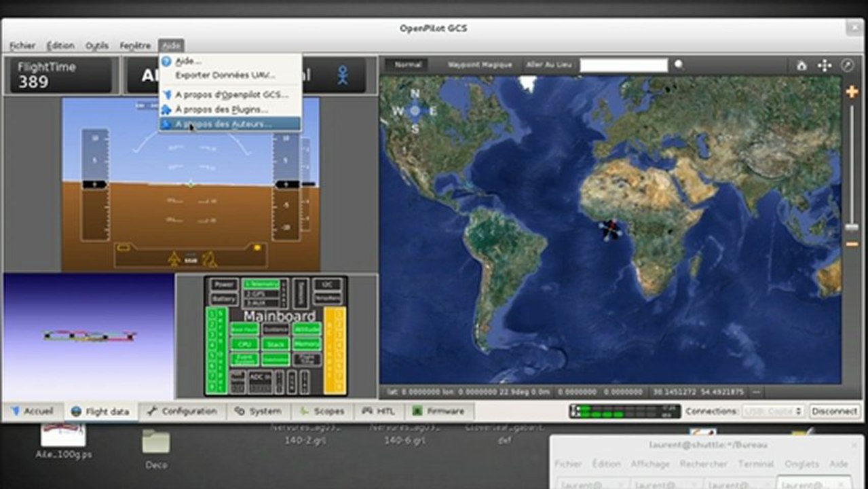Open the Connections dropdown
The height and width of the screenshot is (489, 868).
[x=773, y=412]
